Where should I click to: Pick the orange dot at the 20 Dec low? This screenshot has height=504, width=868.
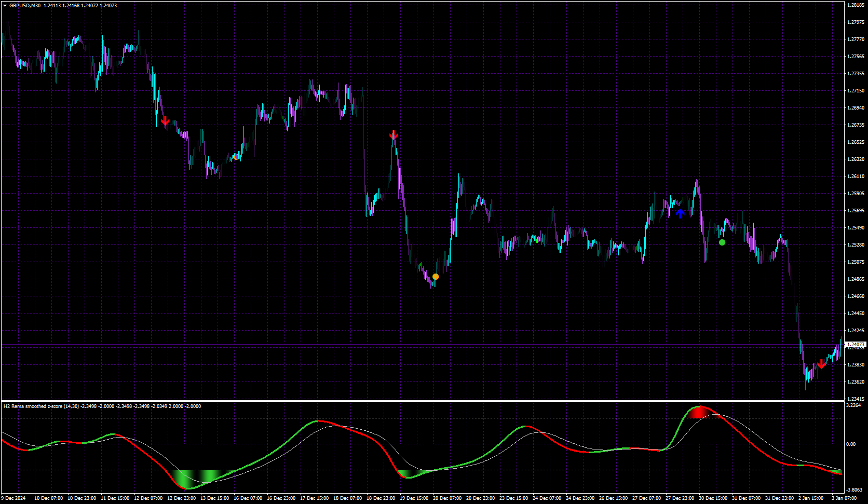coord(436,277)
